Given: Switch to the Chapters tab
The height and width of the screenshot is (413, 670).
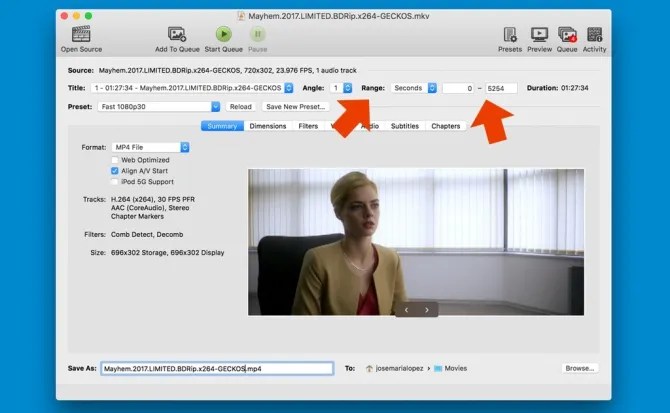Looking at the screenshot, I should click(446, 126).
